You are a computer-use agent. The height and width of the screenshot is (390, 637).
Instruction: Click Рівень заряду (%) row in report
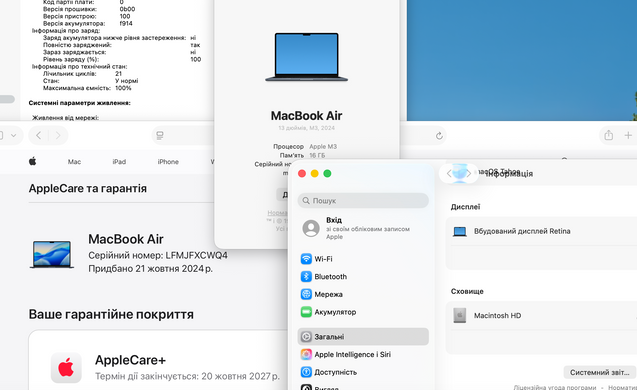(x=122, y=59)
